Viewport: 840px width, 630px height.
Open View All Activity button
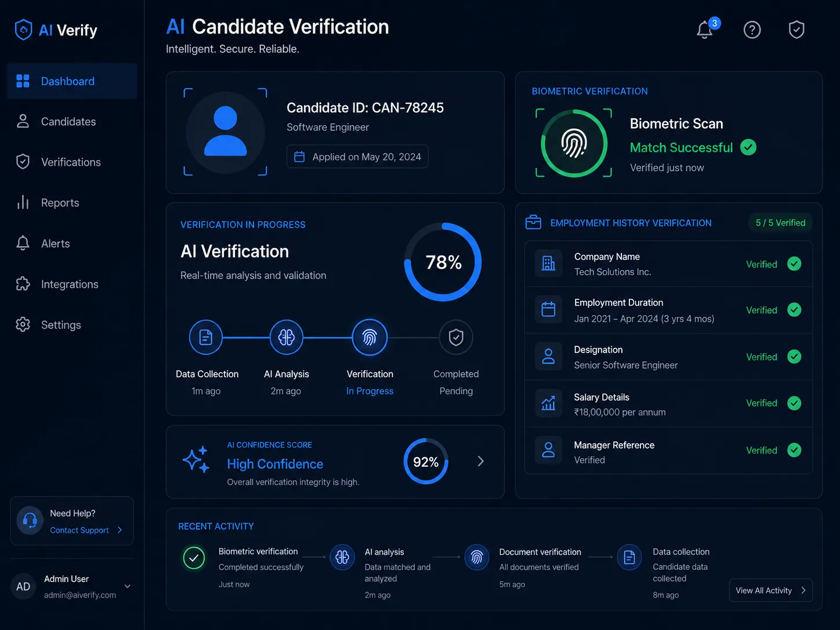click(x=770, y=591)
